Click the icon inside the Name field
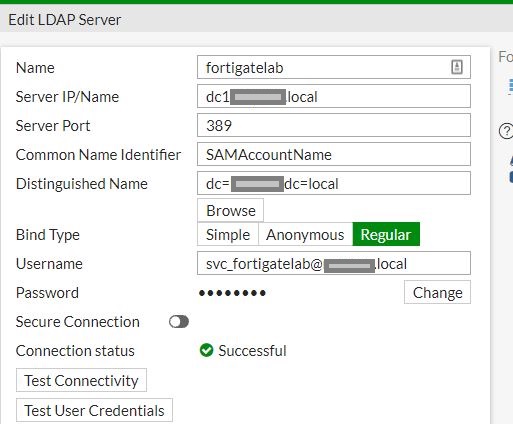The height and width of the screenshot is (424, 513). coord(457,67)
